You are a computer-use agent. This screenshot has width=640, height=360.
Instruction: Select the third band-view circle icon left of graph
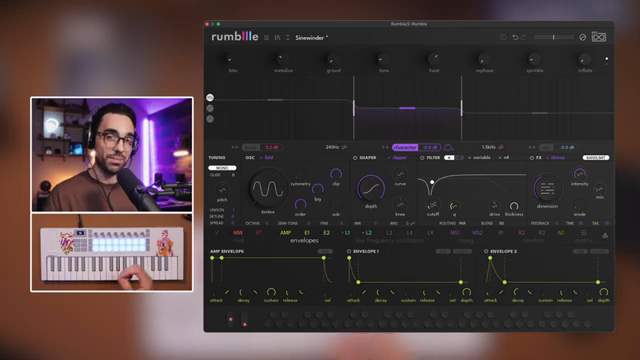(x=210, y=119)
